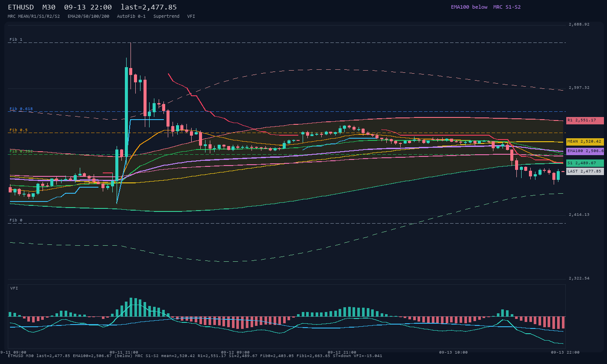Click the 'EMA100 below' status text
This screenshot has height=364, width=607.
click(469, 7)
